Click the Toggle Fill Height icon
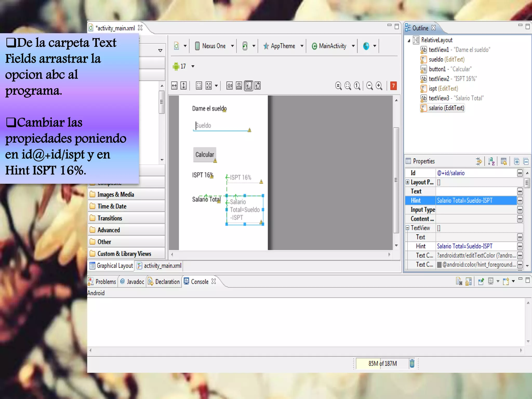 pyautogui.click(x=184, y=85)
